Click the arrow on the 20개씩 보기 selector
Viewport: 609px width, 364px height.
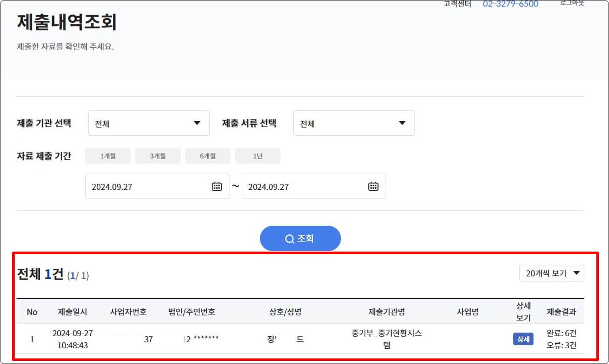[577, 273]
